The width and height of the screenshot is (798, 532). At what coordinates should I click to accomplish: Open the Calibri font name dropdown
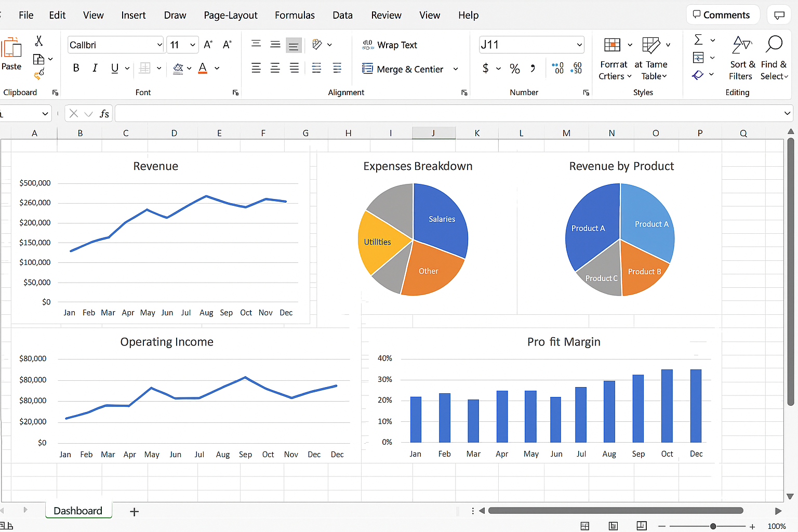click(x=159, y=45)
